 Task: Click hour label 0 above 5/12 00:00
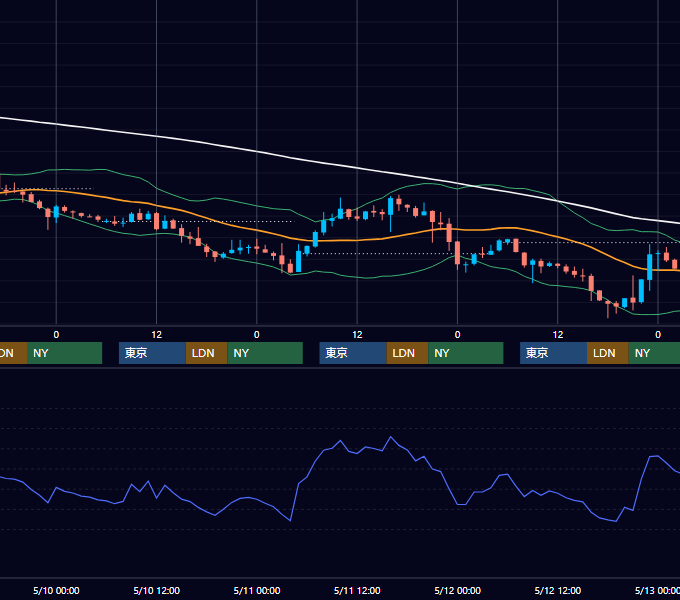click(458, 335)
